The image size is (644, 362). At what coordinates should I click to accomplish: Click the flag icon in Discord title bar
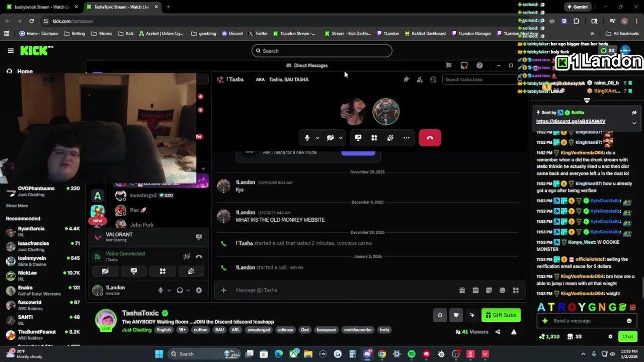pos(449,65)
